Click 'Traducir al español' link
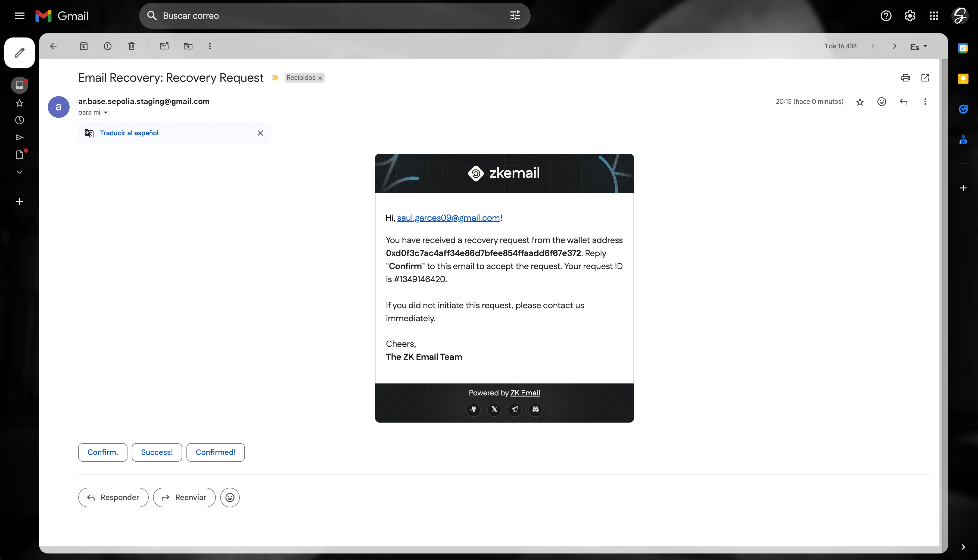The image size is (978, 560). click(x=129, y=133)
